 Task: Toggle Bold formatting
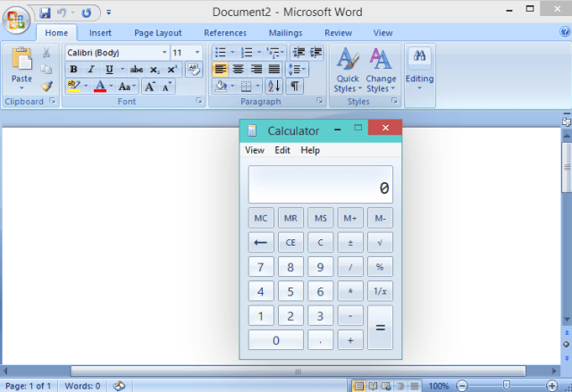click(x=73, y=70)
